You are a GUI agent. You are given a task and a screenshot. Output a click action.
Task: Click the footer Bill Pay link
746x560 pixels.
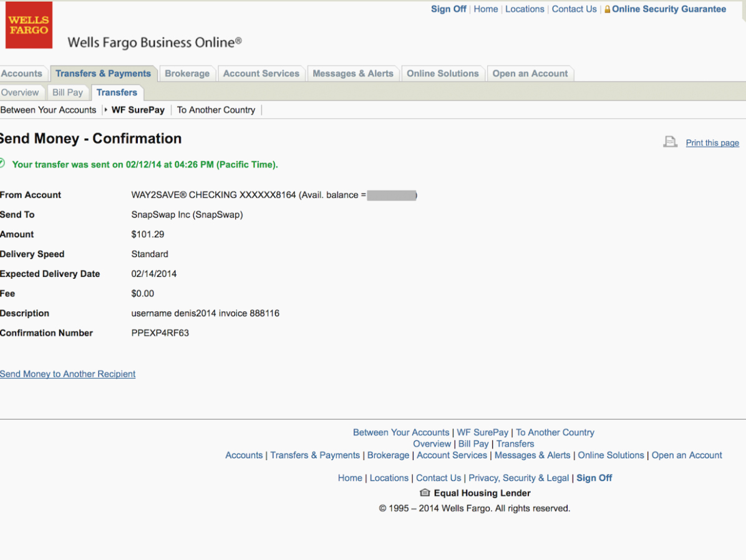pyautogui.click(x=473, y=444)
